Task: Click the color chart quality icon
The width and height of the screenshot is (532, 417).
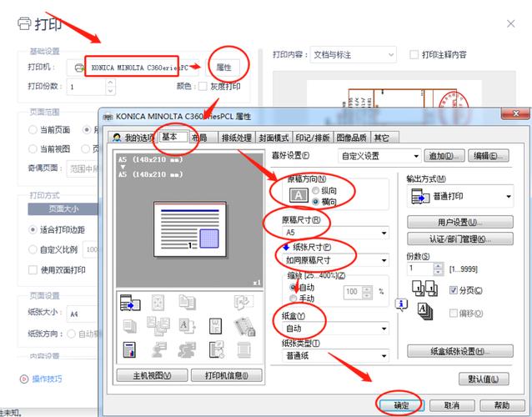Action: point(129,349)
